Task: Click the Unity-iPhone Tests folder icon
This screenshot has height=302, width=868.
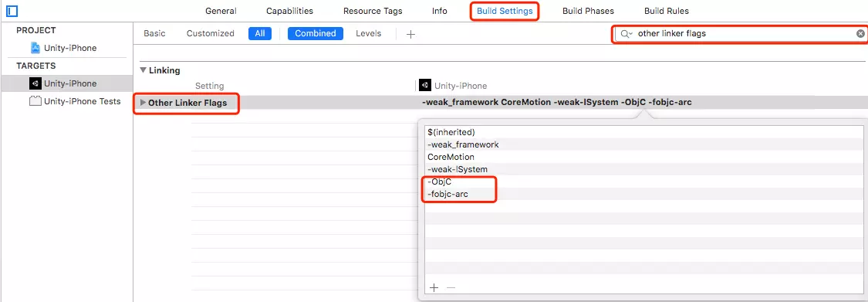Action: (35, 101)
